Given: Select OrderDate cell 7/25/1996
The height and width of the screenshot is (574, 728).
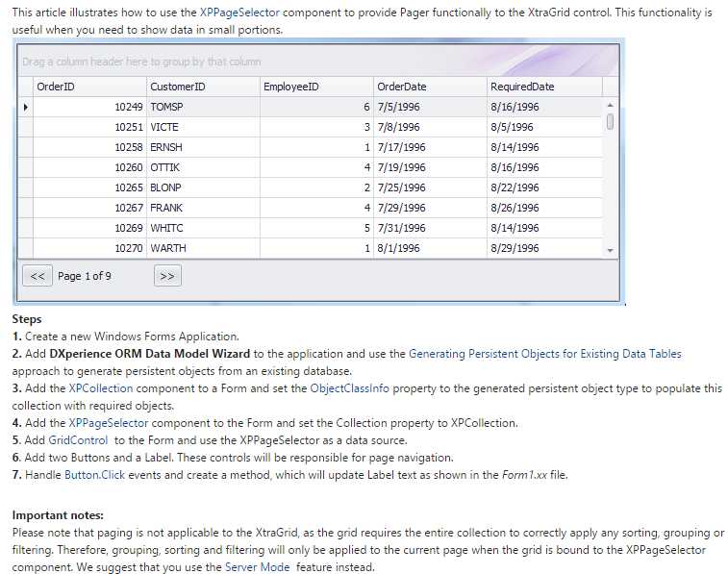Looking at the screenshot, I should (x=431, y=187).
